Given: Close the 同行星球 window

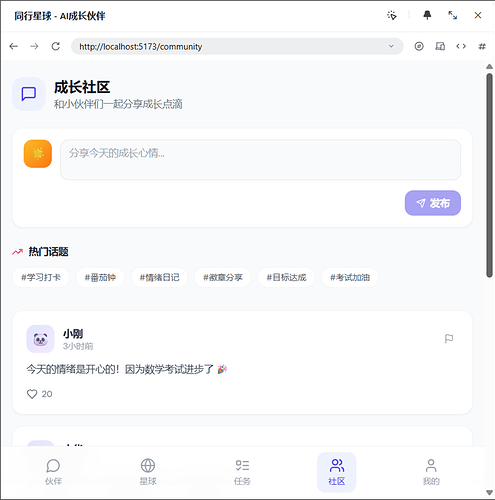Looking at the screenshot, I should [478, 15].
